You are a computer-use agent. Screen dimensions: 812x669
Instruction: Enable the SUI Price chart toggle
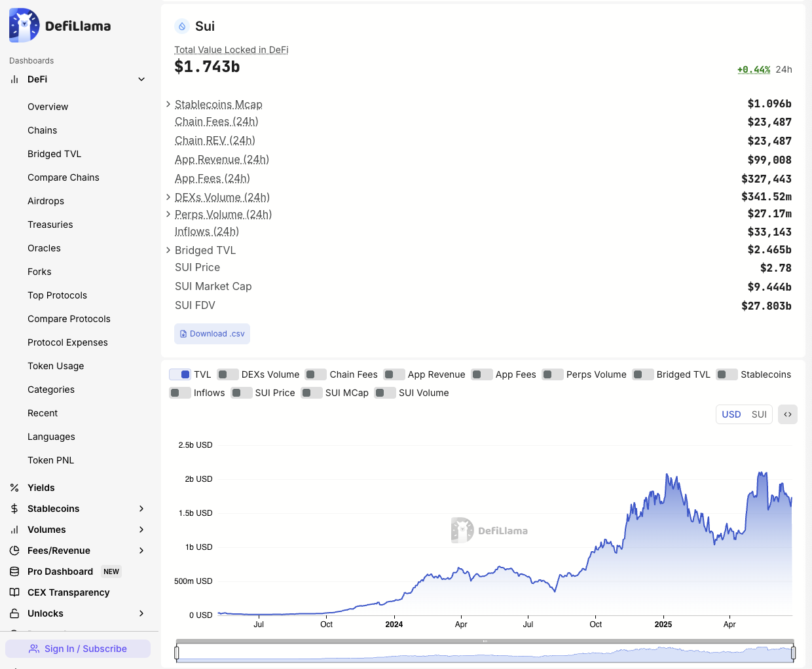(241, 393)
